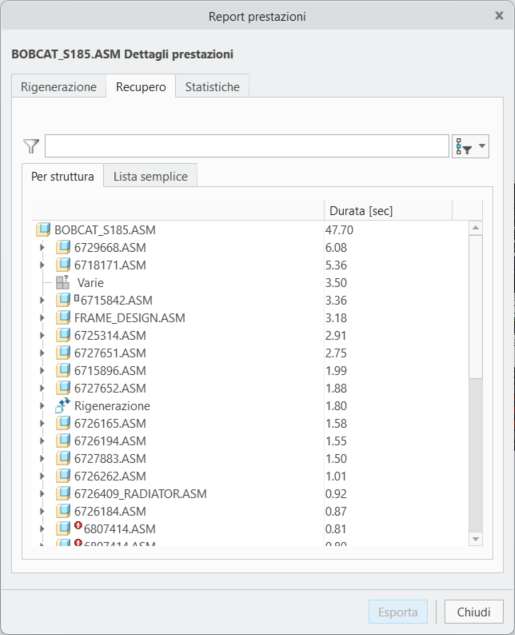This screenshot has height=635, width=515.
Task: Select the 6726262.ASM row label
Action: click(x=110, y=476)
